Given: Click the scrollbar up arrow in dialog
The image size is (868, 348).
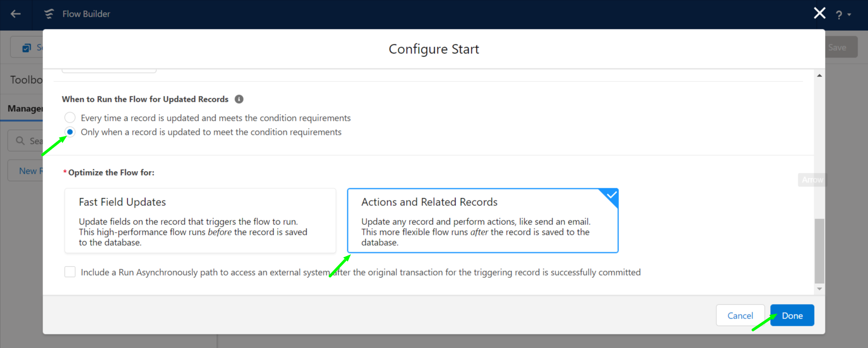Looking at the screenshot, I should [x=820, y=76].
